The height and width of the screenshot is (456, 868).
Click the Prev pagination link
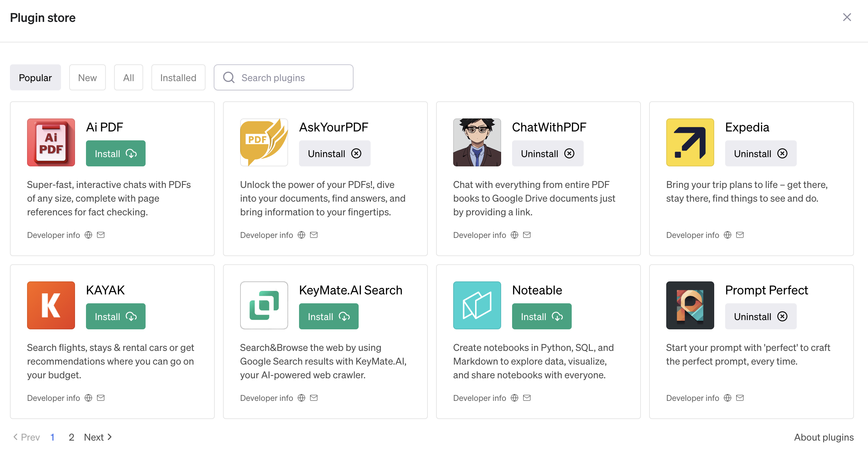26,437
